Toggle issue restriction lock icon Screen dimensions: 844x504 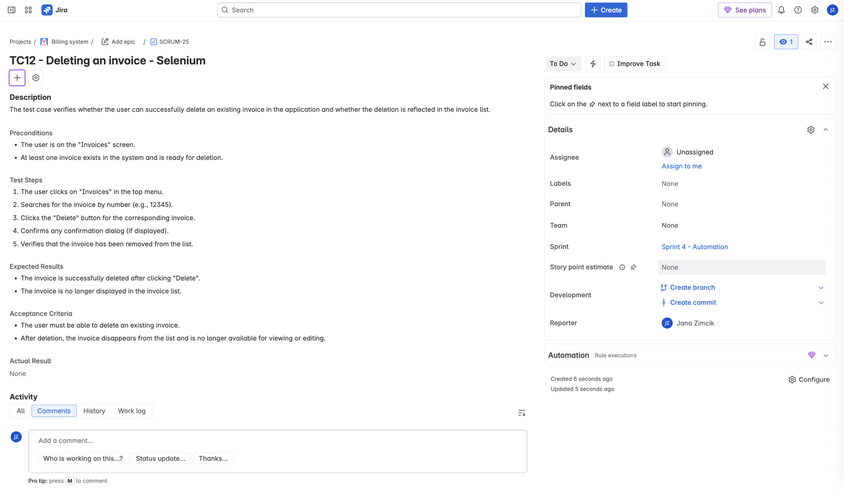[x=763, y=42]
